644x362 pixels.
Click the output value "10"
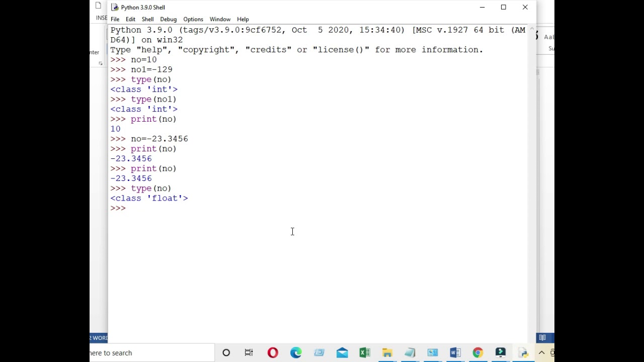[x=115, y=129]
